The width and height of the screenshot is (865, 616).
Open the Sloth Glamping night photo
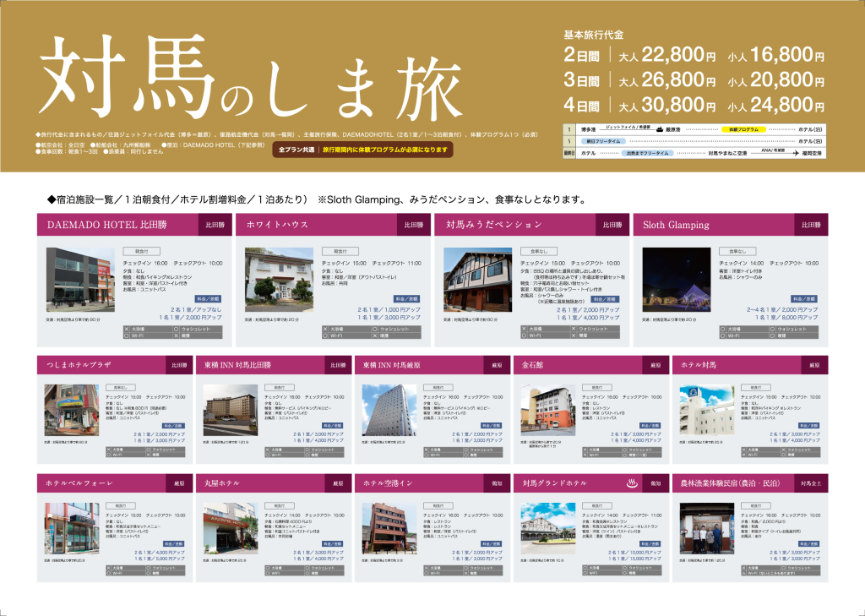677,280
